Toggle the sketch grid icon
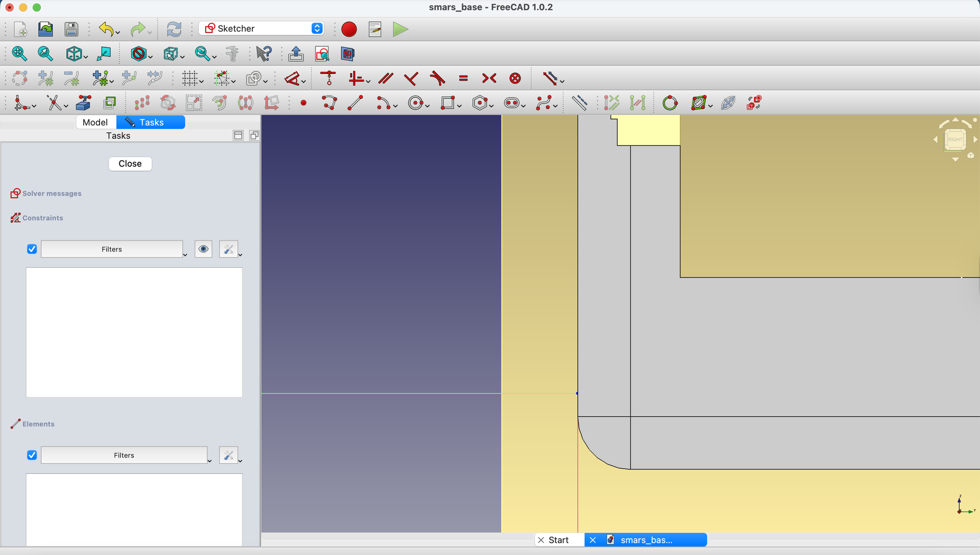 pyautogui.click(x=190, y=78)
